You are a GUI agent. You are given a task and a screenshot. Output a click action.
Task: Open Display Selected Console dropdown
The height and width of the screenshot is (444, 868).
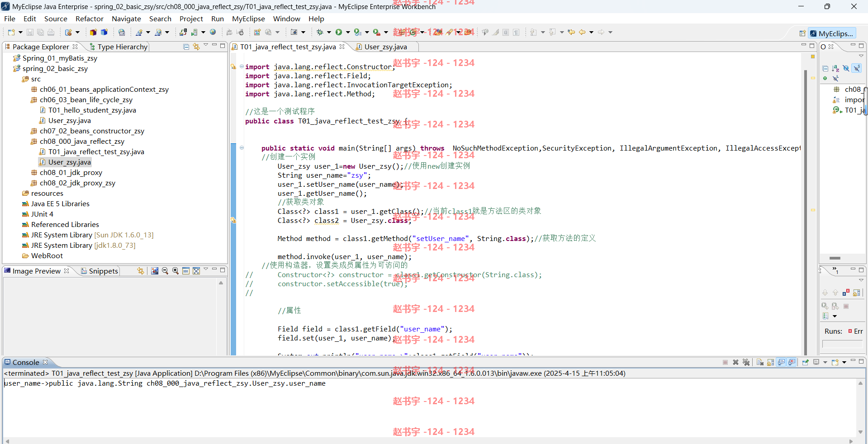[825, 362]
